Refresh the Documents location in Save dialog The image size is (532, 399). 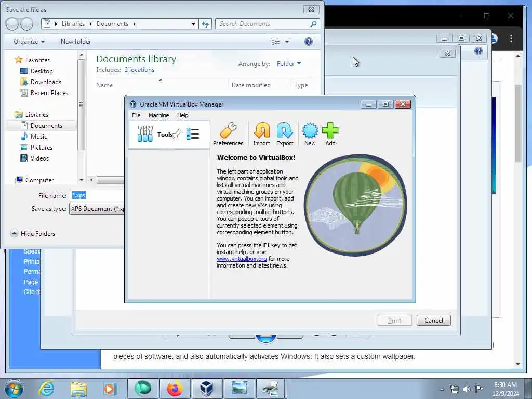tap(205, 24)
